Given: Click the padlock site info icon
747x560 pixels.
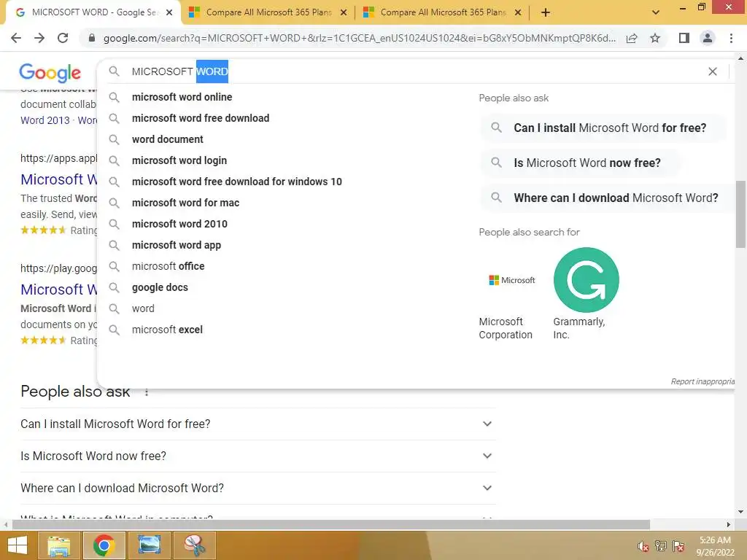Looking at the screenshot, I should pyautogui.click(x=92, y=38).
